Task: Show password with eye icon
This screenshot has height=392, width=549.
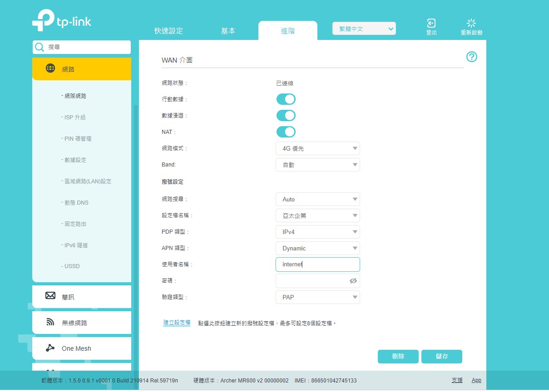Action: [353, 281]
